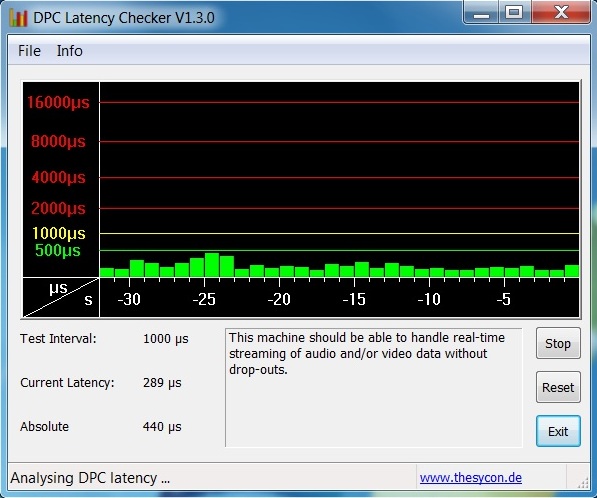Click the Current Latency label
The height and width of the screenshot is (498, 597).
(x=67, y=383)
